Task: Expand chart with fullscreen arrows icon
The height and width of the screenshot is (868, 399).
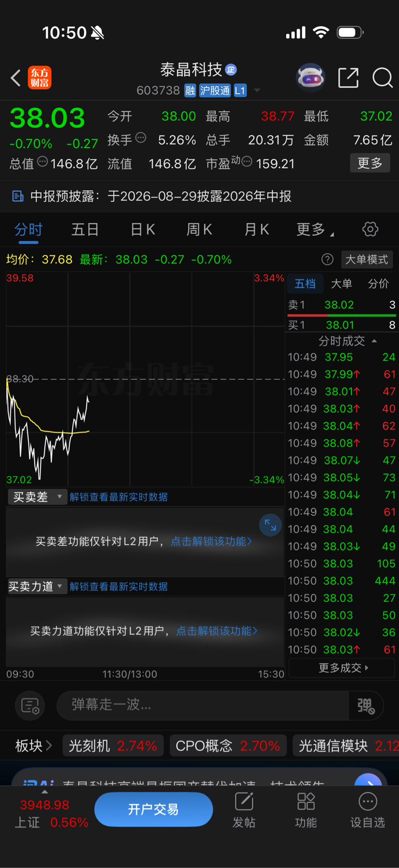Action: point(270,525)
